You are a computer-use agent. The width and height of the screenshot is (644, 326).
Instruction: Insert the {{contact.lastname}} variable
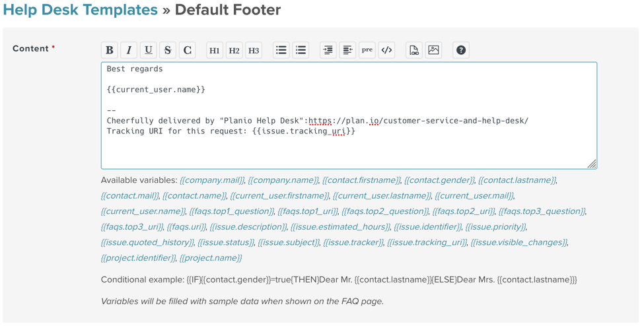(x=517, y=180)
